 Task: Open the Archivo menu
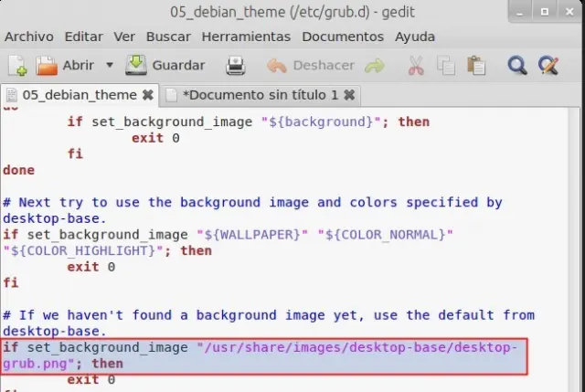click(x=29, y=37)
